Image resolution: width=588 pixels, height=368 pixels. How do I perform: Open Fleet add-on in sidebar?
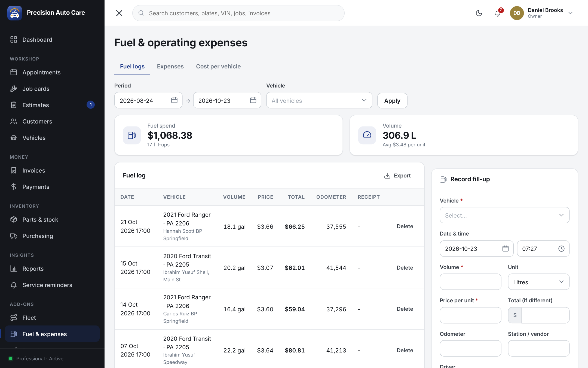tap(52, 318)
